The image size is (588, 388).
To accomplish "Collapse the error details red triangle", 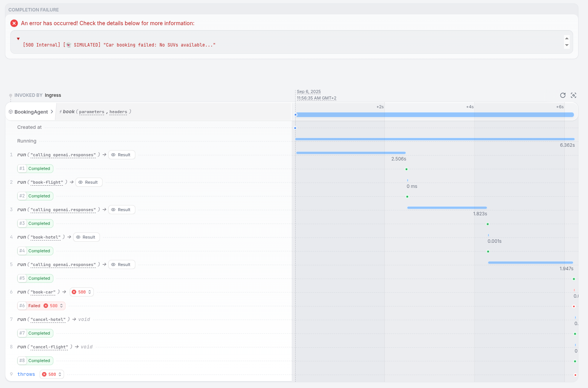I will point(18,39).
